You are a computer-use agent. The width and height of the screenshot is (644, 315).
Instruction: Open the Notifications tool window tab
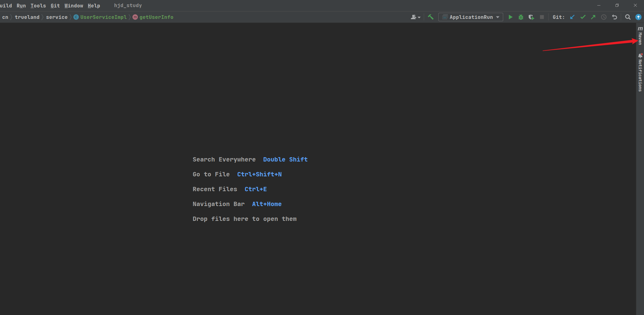640,73
